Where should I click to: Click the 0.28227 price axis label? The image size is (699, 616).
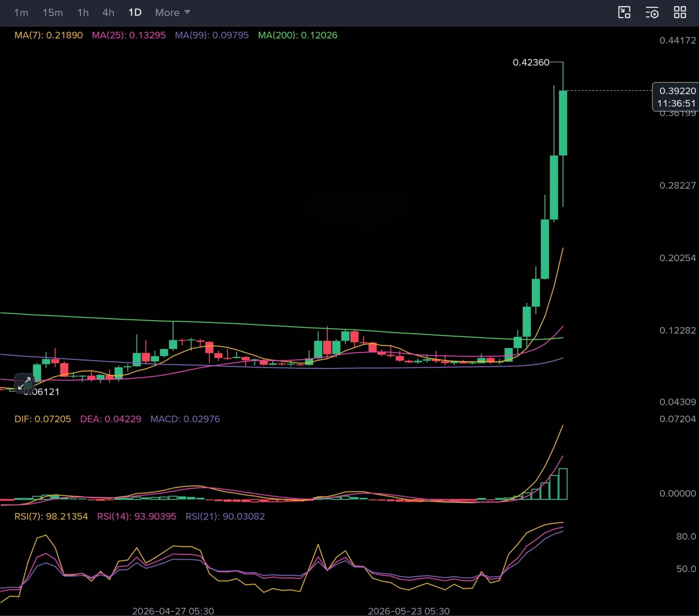(678, 185)
